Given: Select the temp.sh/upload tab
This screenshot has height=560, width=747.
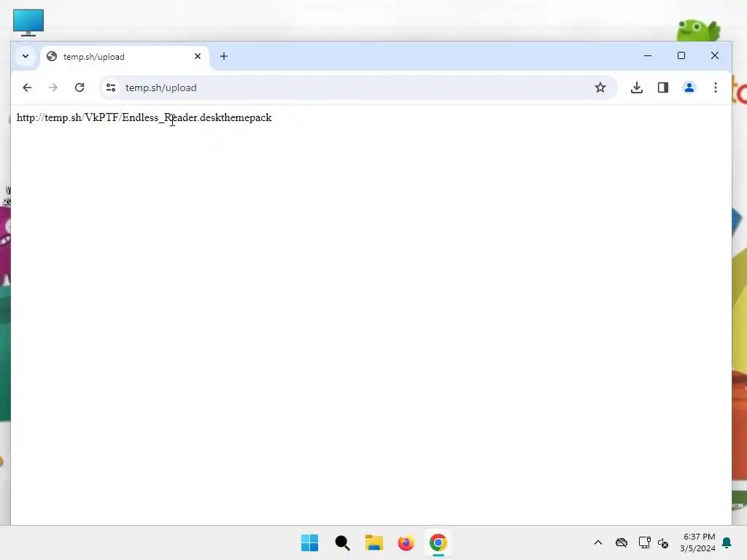Looking at the screenshot, I should pos(124,57).
